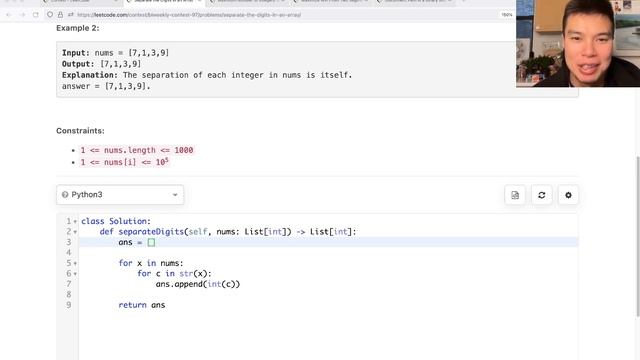Click line number 9 in the editor gutter
The width and height of the screenshot is (640, 360).
69,305
